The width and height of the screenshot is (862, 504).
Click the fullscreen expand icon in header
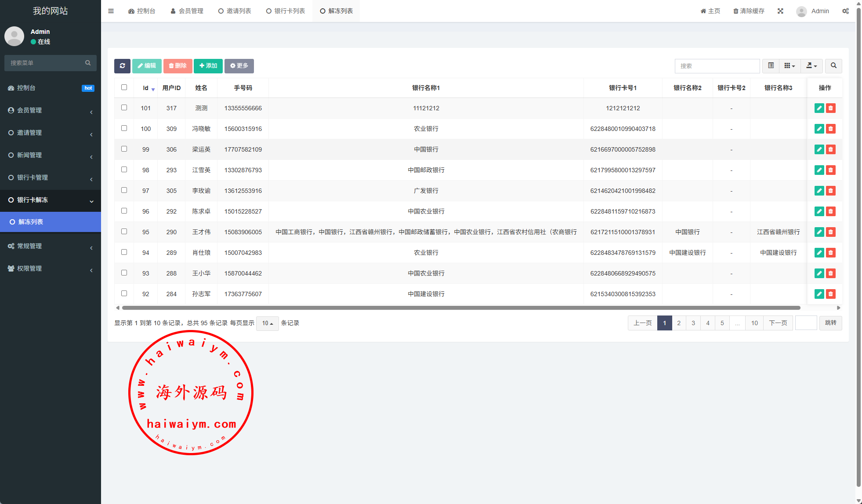(x=780, y=11)
